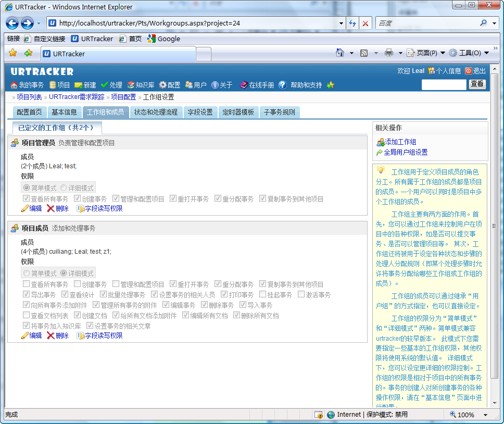Open the address bar URL dropdown
This screenshot has height=424, width=504.
click(x=341, y=23)
